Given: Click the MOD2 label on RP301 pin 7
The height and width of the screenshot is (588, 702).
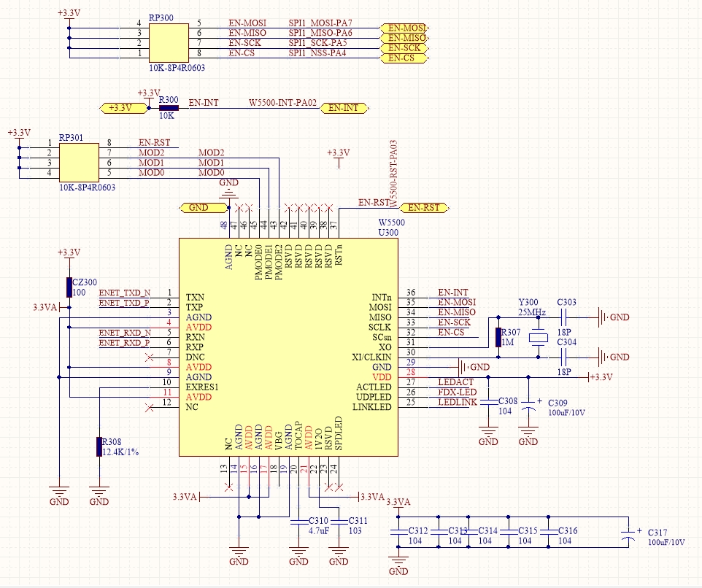Looking at the screenshot, I should point(151,152).
